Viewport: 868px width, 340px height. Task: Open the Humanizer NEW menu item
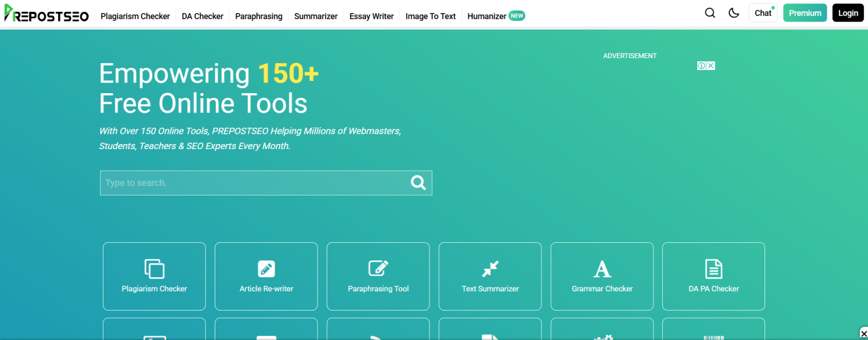496,16
